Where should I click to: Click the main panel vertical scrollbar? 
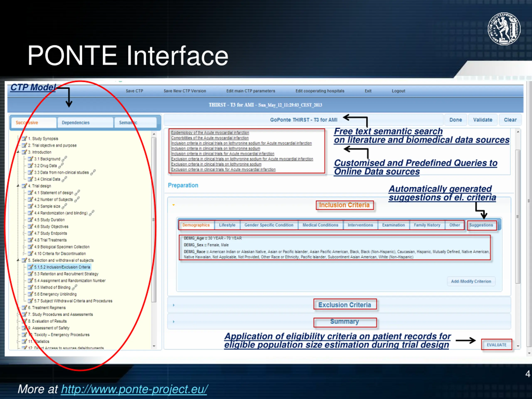click(x=518, y=217)
